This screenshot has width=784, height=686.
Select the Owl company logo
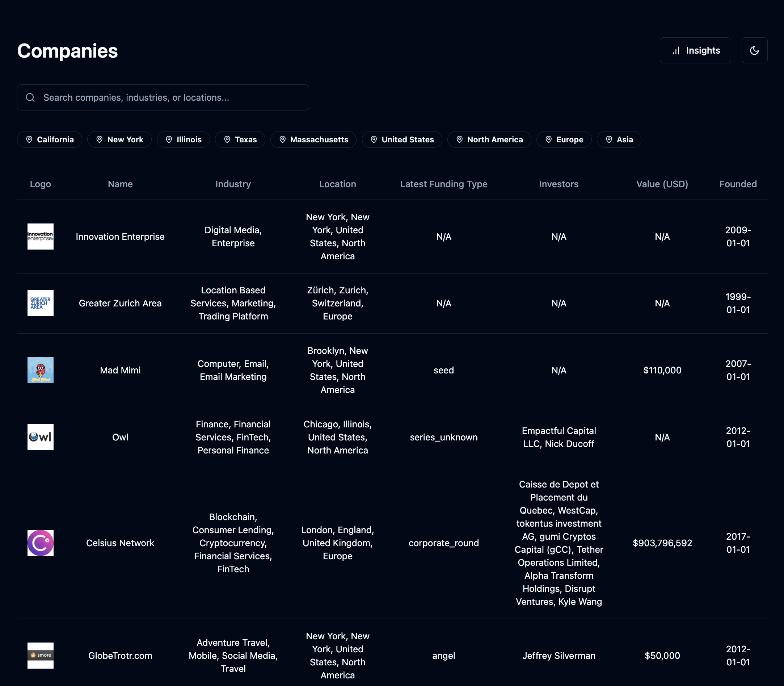point(41,437)
